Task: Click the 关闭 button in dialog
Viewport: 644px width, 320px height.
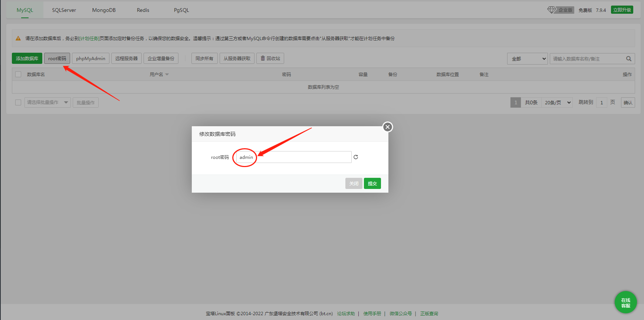Action: (x=354, y=183)
